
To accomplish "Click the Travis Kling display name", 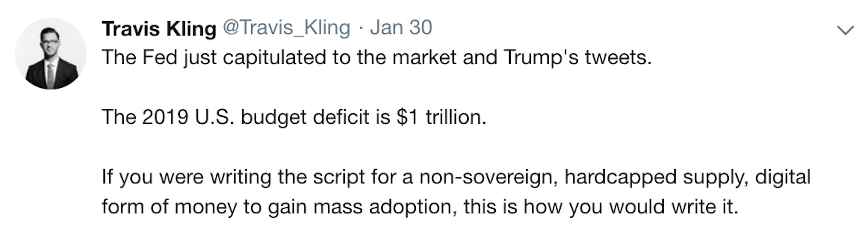I will [x=159, y=29].
